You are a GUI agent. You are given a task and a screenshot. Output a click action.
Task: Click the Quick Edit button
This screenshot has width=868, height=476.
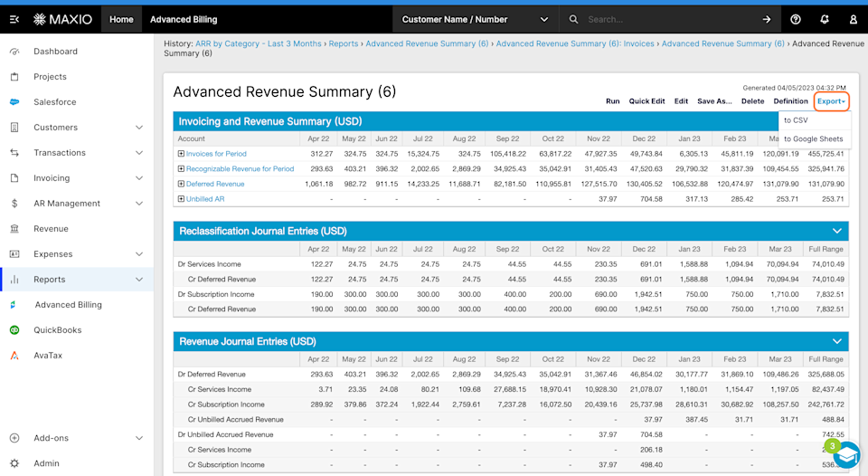pyautogui.click(x=646, y=101)
